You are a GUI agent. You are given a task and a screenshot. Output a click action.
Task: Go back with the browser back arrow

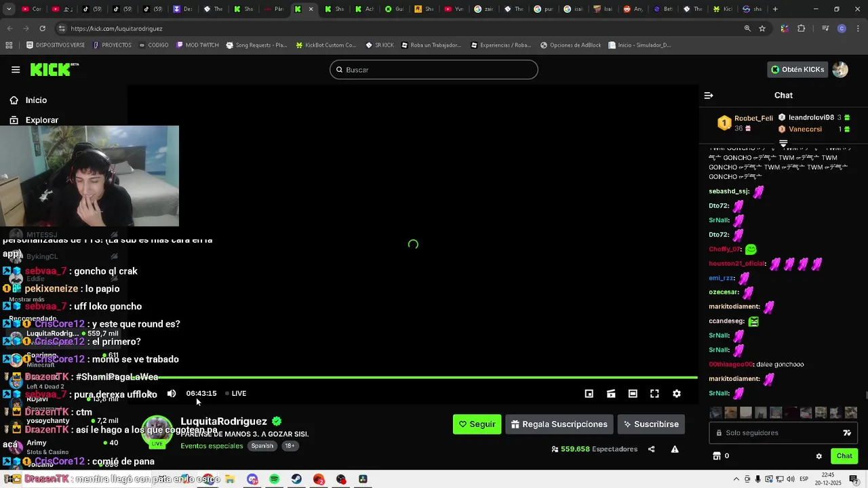[x=9, y=28]
